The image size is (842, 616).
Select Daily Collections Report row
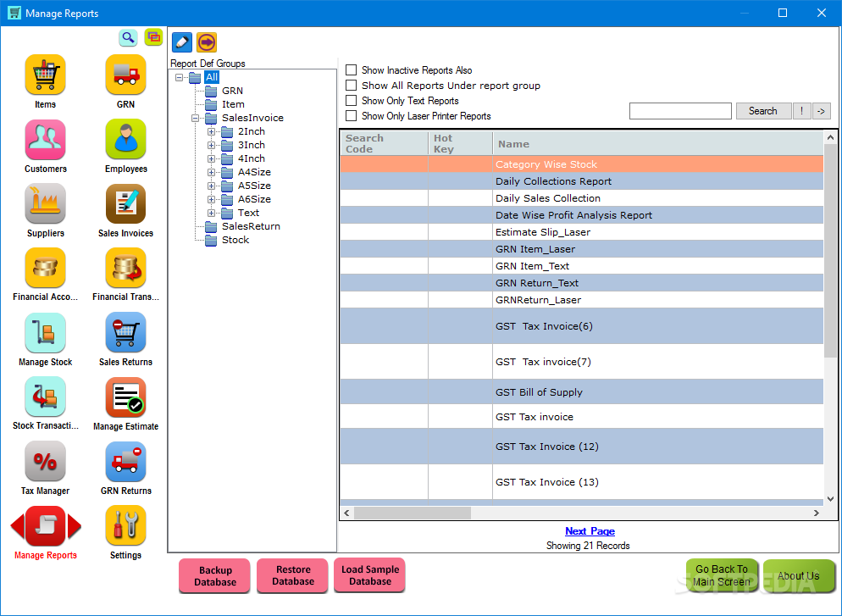[582, 181]
